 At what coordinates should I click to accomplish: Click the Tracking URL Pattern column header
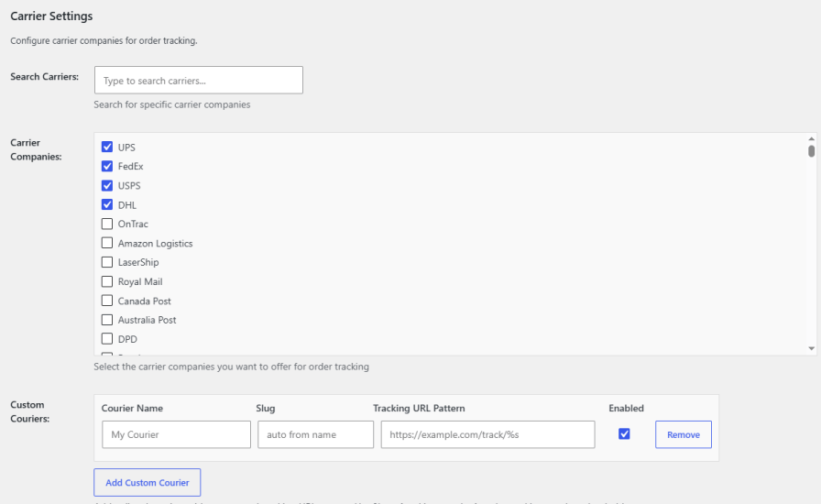click(x=419, y=408)
